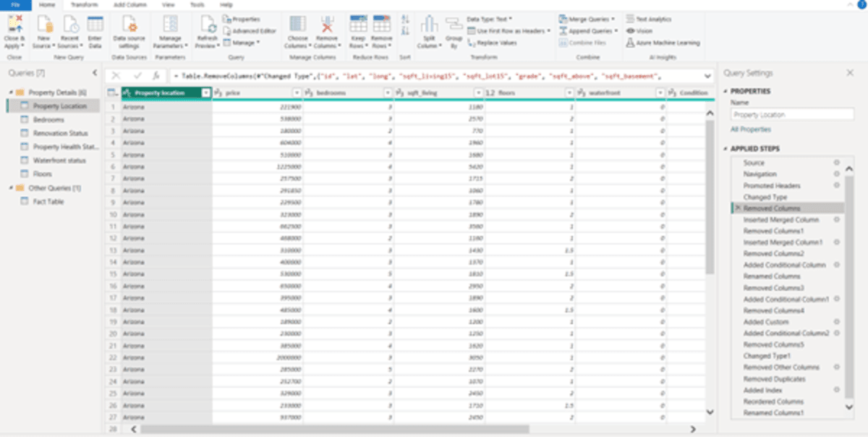This screenshot has width=868, height=437.
Task: Click the Vision AI insight
Action: pyautogui.click(x=639, y=31)
